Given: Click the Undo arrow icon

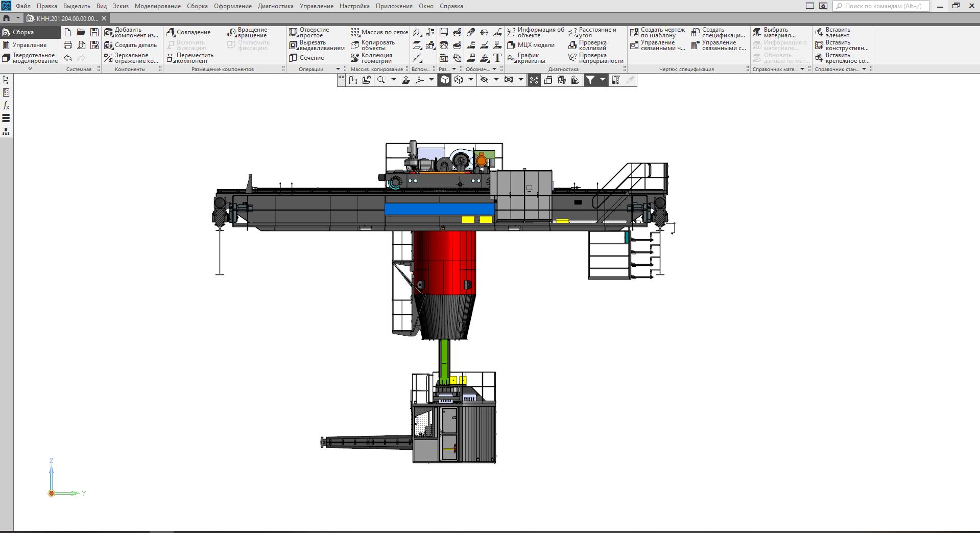Looking at the screenshot, I should (68, 58).
